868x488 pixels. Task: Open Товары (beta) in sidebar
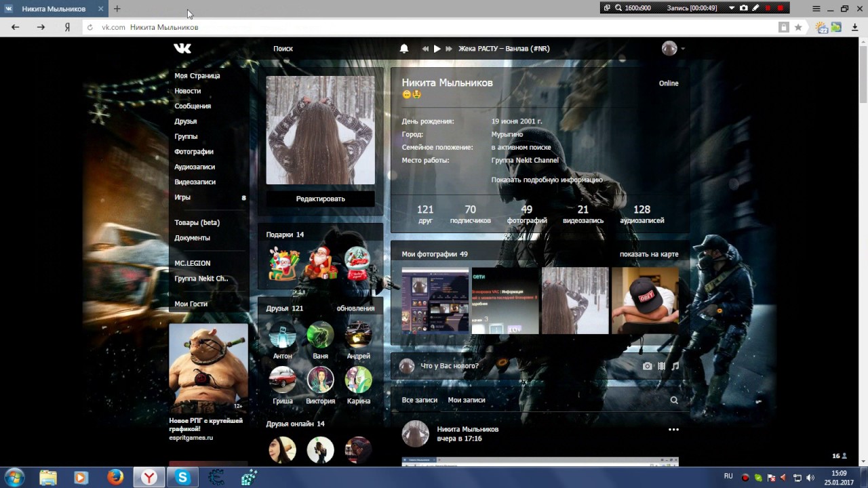197,222
